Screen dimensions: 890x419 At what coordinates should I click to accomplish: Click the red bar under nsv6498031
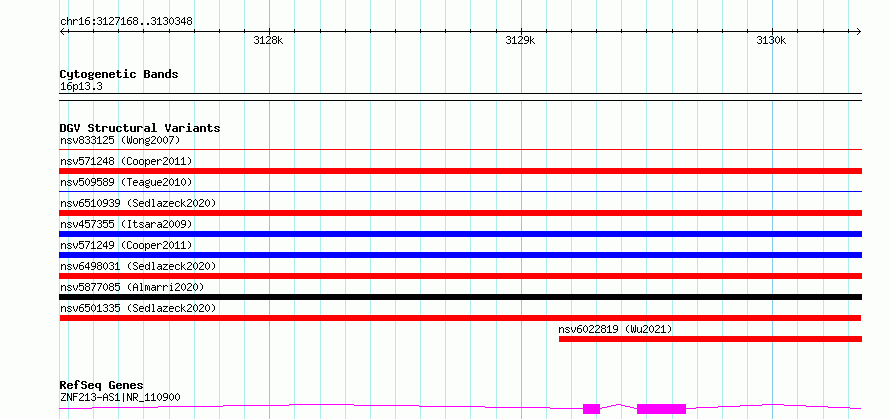click(460, 276)
